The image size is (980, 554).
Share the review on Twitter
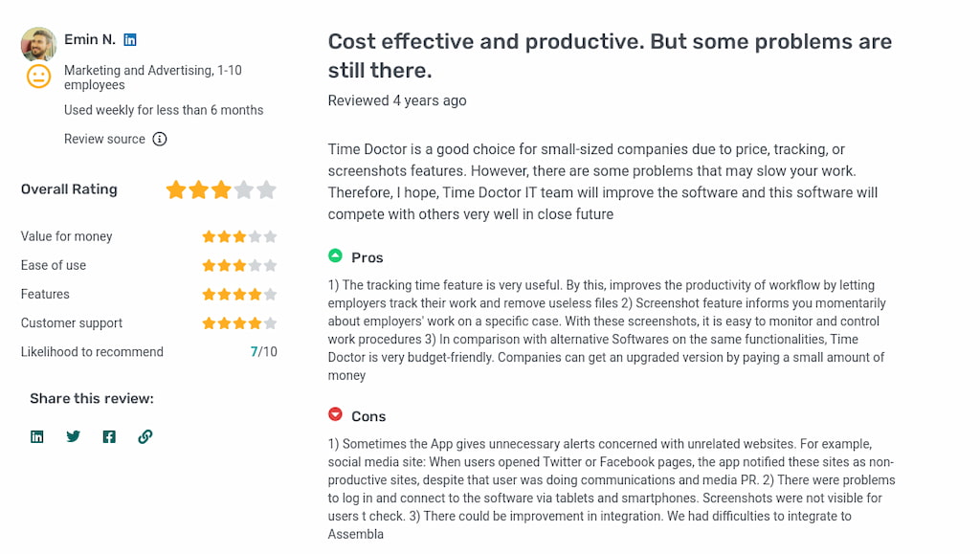[73, 436]
